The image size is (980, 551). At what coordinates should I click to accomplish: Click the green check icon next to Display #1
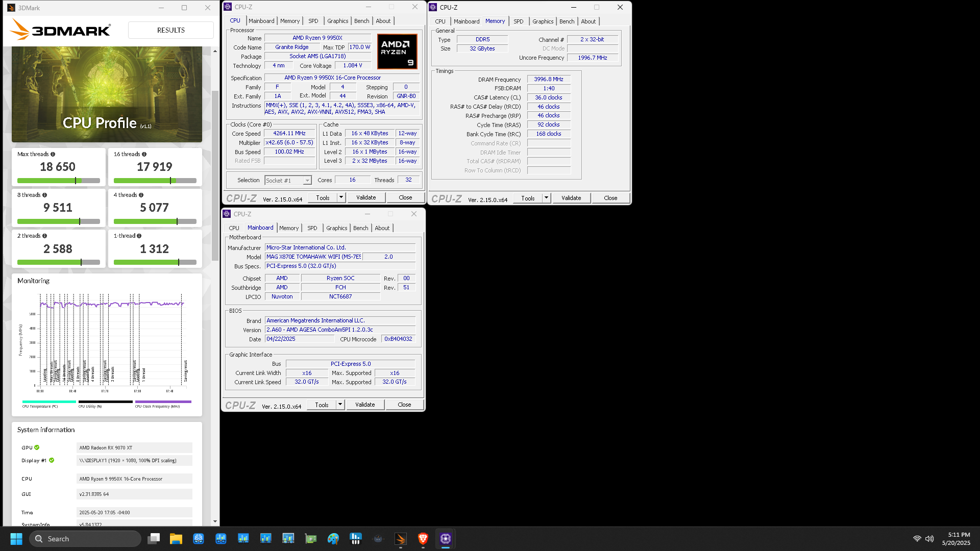[52, 460]
